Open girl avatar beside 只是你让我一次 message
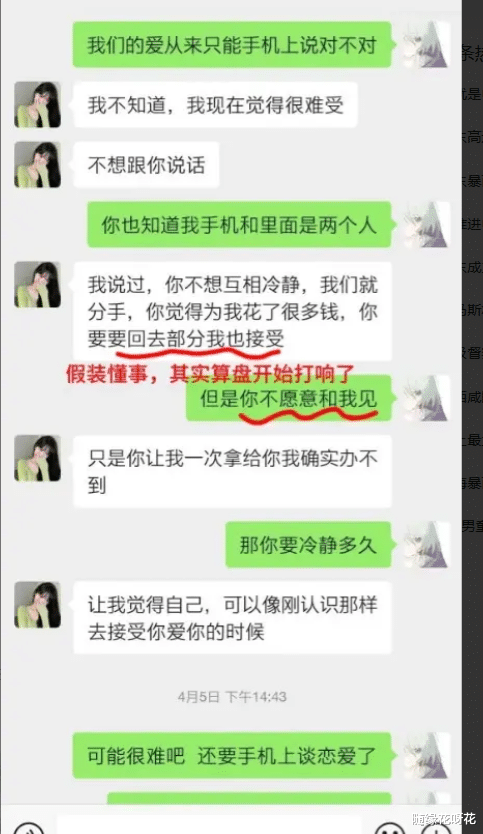Viewport: 483px width, 834px height. click(37, 458)
